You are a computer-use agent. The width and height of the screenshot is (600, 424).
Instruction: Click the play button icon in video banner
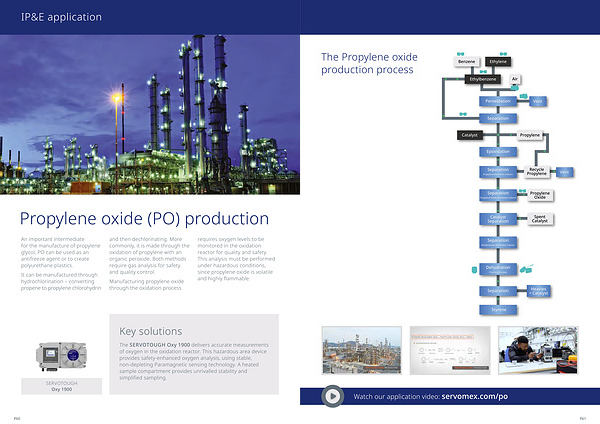[x=333, y=397]
